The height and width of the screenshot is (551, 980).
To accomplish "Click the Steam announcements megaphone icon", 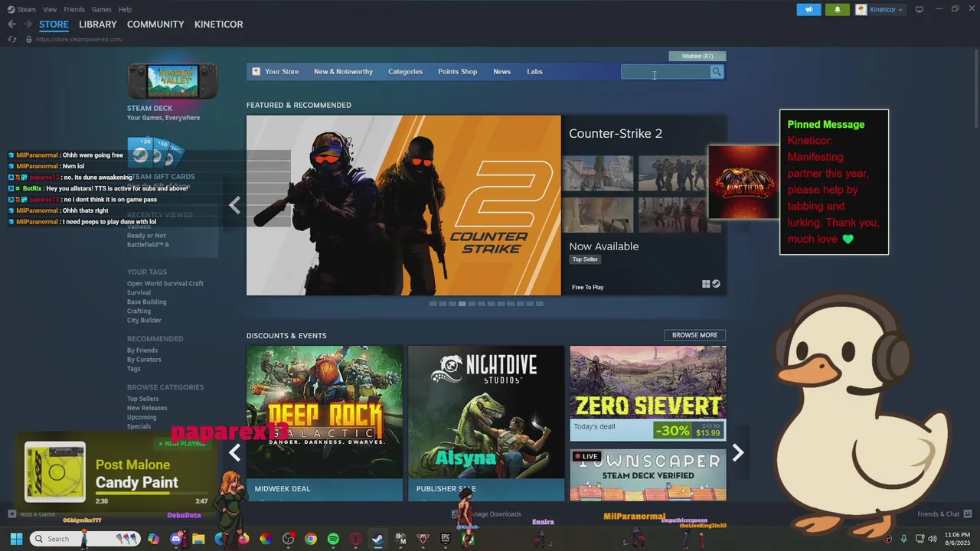I will click(x=808, y=9).
